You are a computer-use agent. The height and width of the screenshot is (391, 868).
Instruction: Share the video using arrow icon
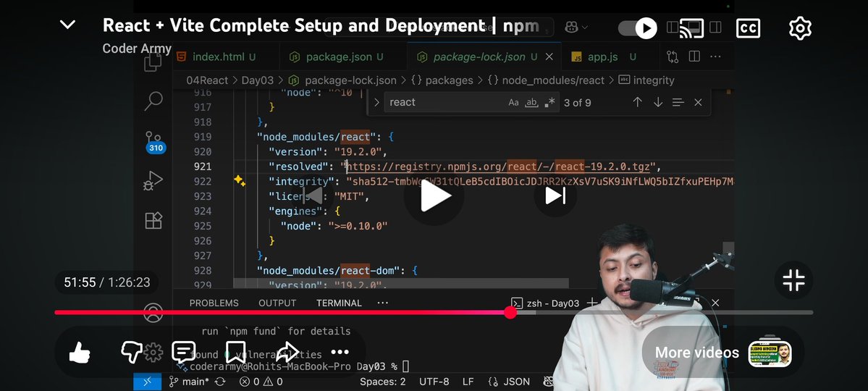tap(287, 352)
